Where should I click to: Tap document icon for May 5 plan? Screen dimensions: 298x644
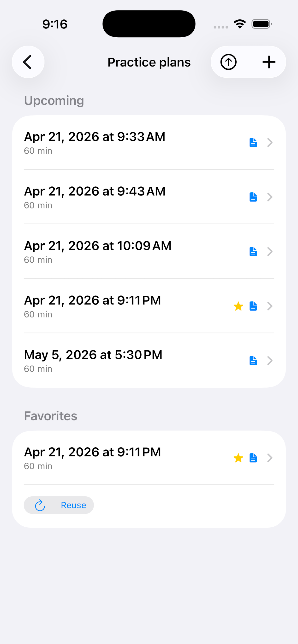253,361
